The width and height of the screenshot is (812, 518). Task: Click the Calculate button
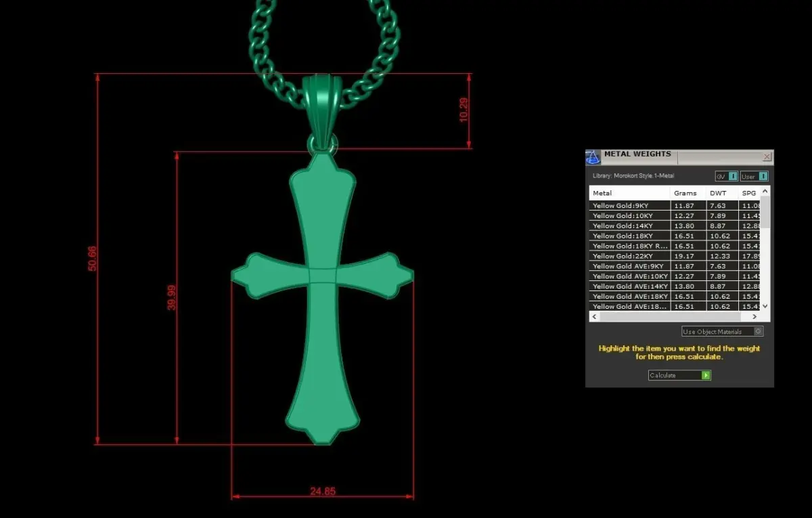pos(679,375)
